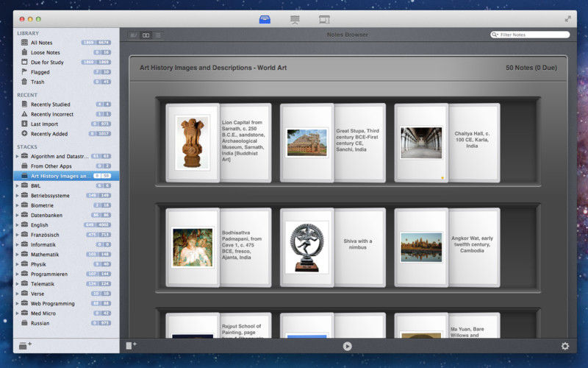Click the Trash bin icon

tap(24, 81)
